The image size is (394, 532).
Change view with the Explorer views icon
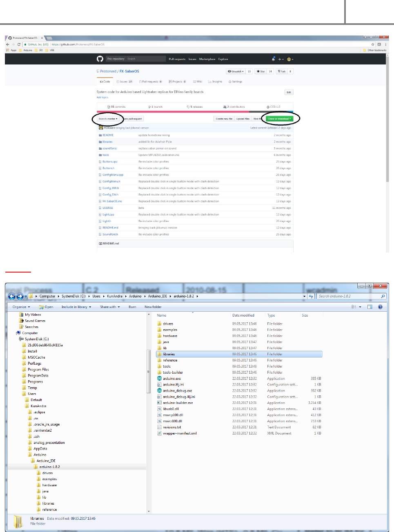pyautogui.click(x=354, y=307)
